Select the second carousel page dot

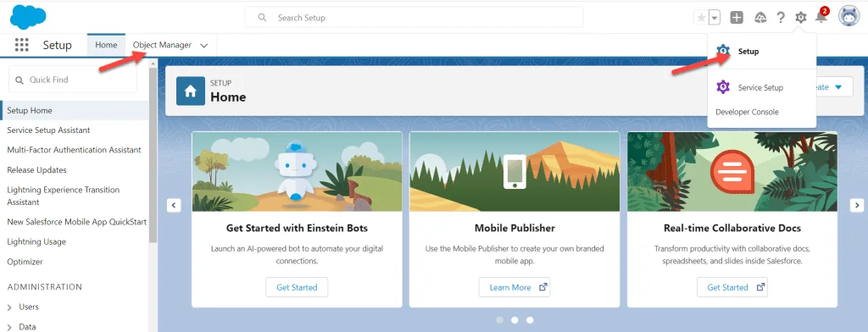(515, 320)
